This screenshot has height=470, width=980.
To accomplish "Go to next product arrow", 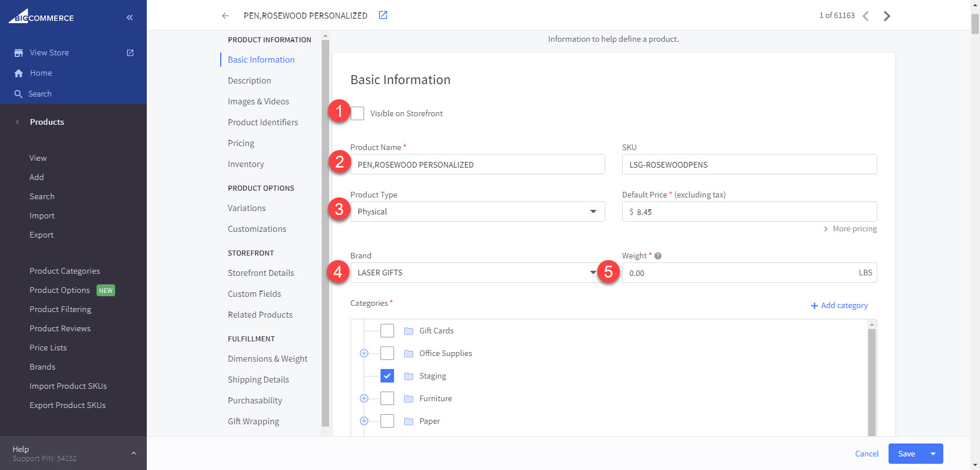I will coord(887,16).
